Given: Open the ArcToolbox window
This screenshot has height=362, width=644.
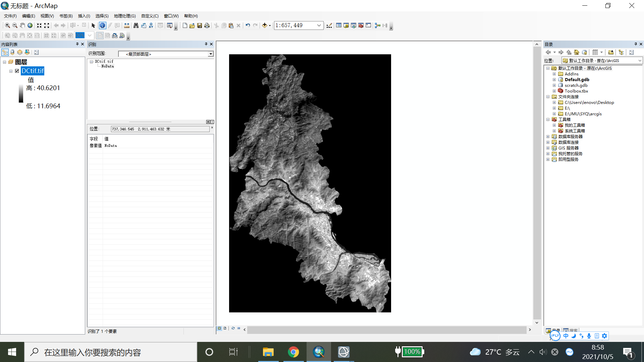Looking at the screenshot, I should click(361, 25).
